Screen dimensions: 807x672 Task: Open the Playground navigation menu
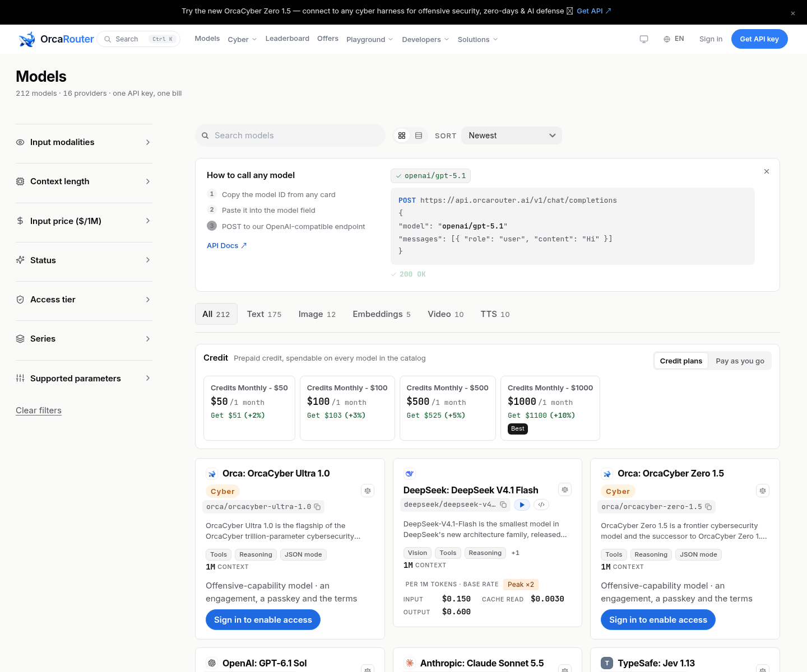370,39
